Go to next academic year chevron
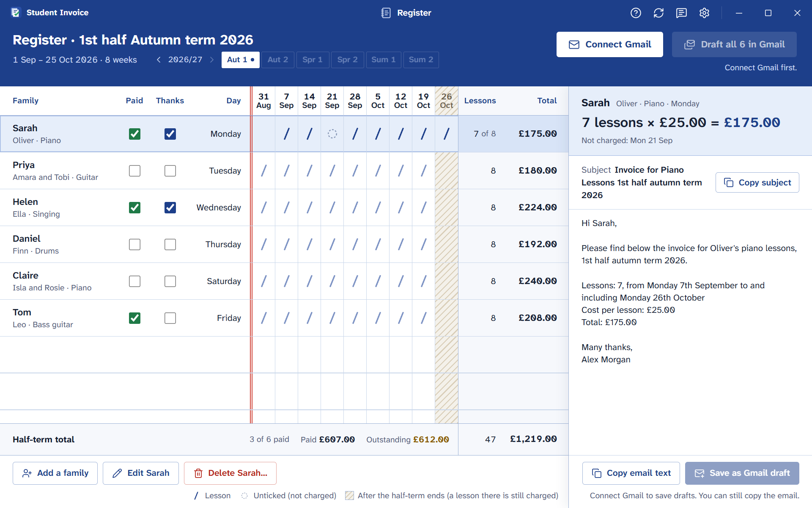The image size is (812, 508). [212, 60]
